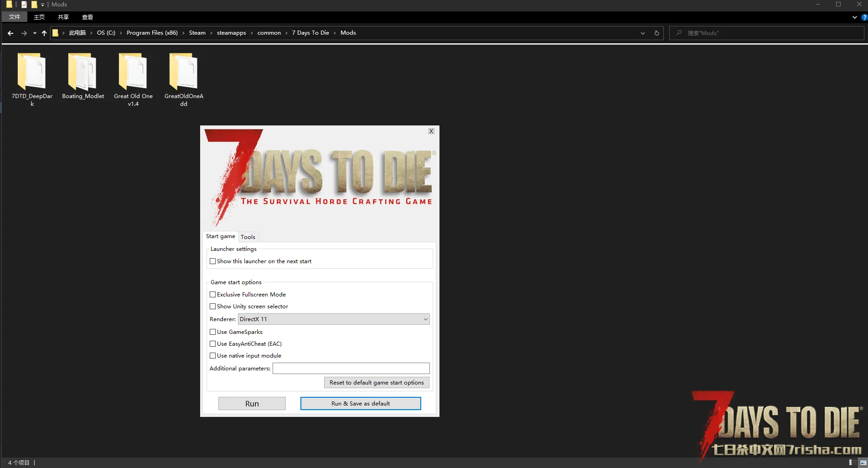
Task: Enable Use EasyAntiCheat (EAC)
Action: pos(212,344)
